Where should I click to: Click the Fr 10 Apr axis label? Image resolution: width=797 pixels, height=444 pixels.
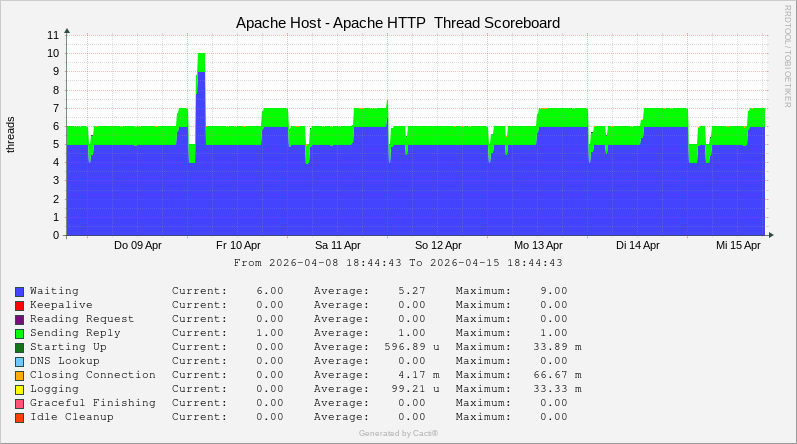(x=238, y=245)
